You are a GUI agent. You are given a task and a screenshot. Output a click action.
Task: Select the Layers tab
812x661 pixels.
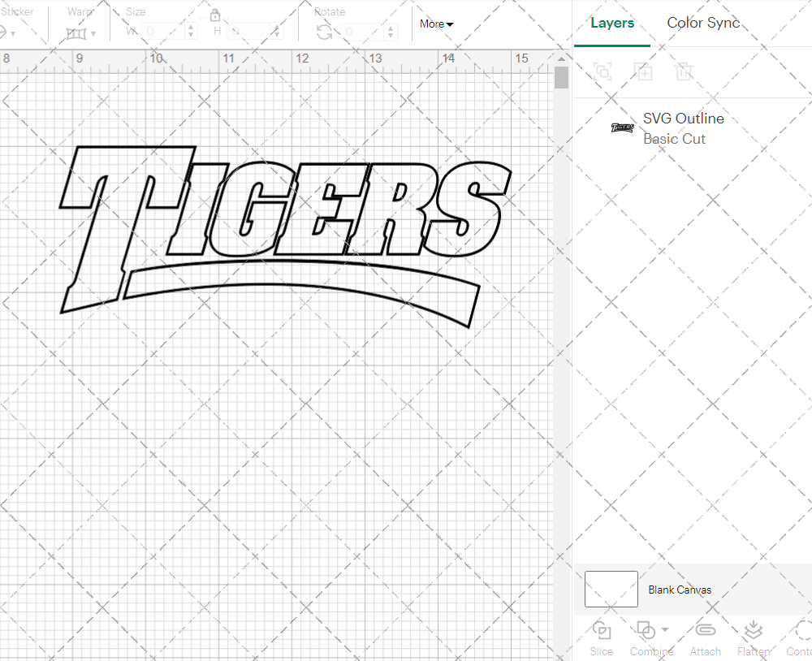pyautogui.click(x=612, y=23)
